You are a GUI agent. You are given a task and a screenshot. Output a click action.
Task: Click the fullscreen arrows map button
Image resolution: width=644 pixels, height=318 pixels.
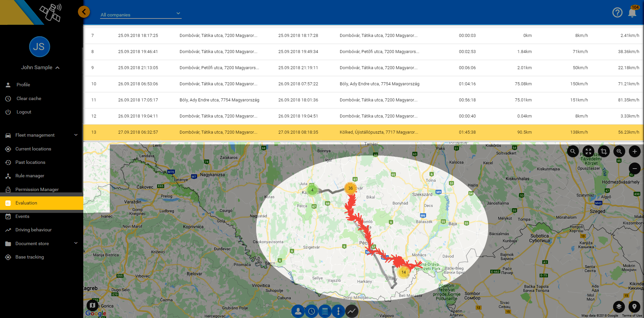tap(588, 151)
